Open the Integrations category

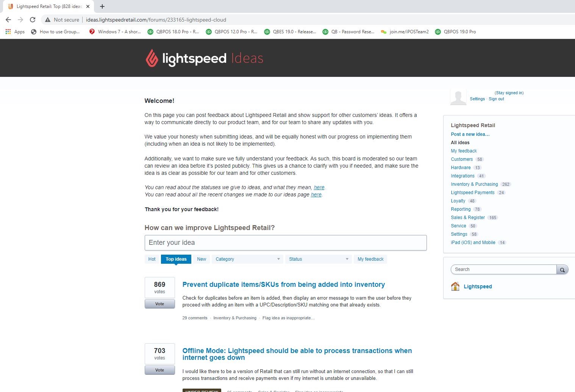point(462,176)
